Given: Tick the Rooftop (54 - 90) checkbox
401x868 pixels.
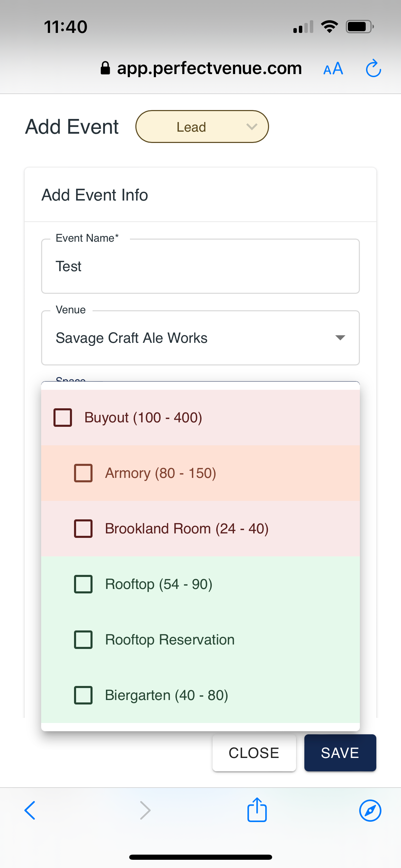Looking at the screenshot, I should click(x=83, y=584).
